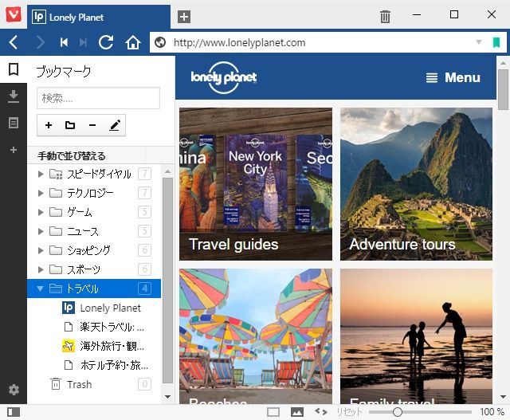Screen dimensions: 510x420
Task: Open the Notes panel
Action: [x=14, y=123]
